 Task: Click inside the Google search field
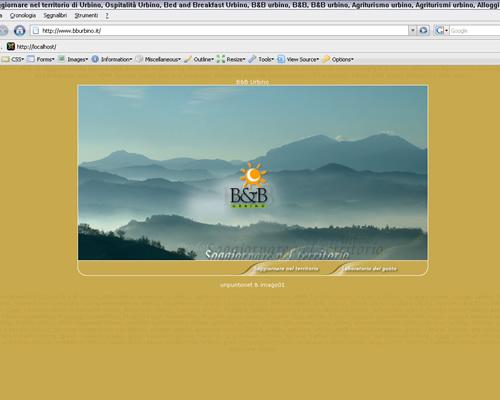(475, 31)
